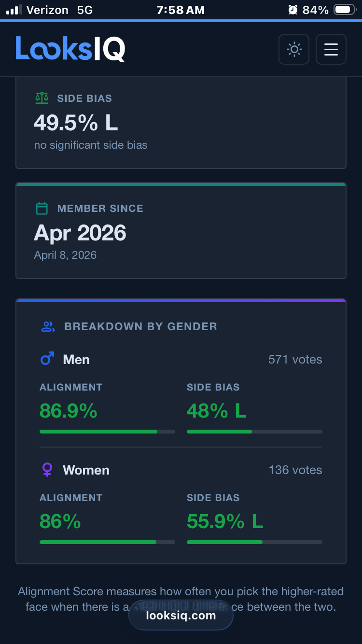Tap the battery icon in status bar
The width and height of the screenshot is (362, 644).
pos(345,10)
